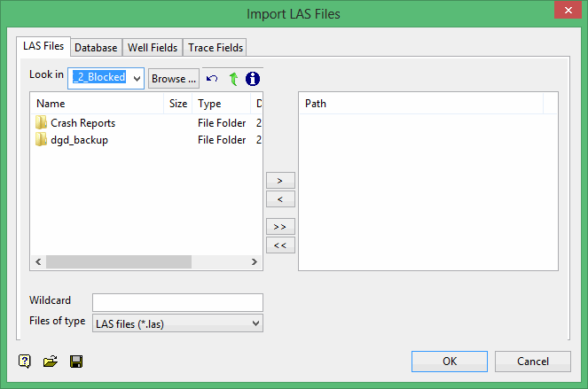Expand the Look in dropdown
588x389 pixels.
tap(137, 78)
